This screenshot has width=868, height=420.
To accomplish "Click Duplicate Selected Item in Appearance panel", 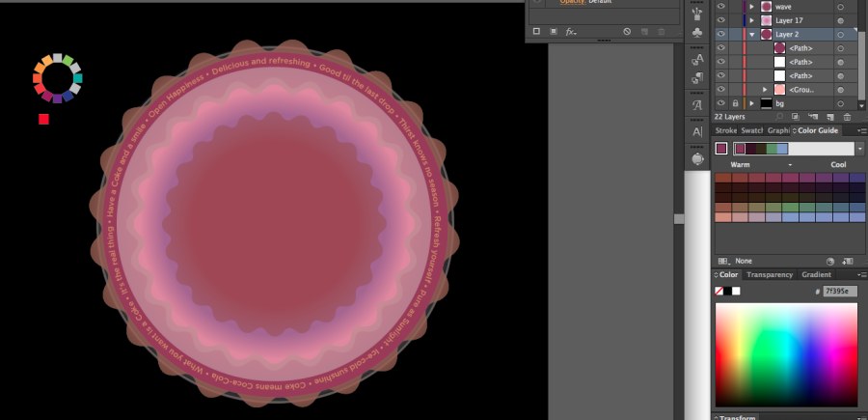I will pos(645,32).
